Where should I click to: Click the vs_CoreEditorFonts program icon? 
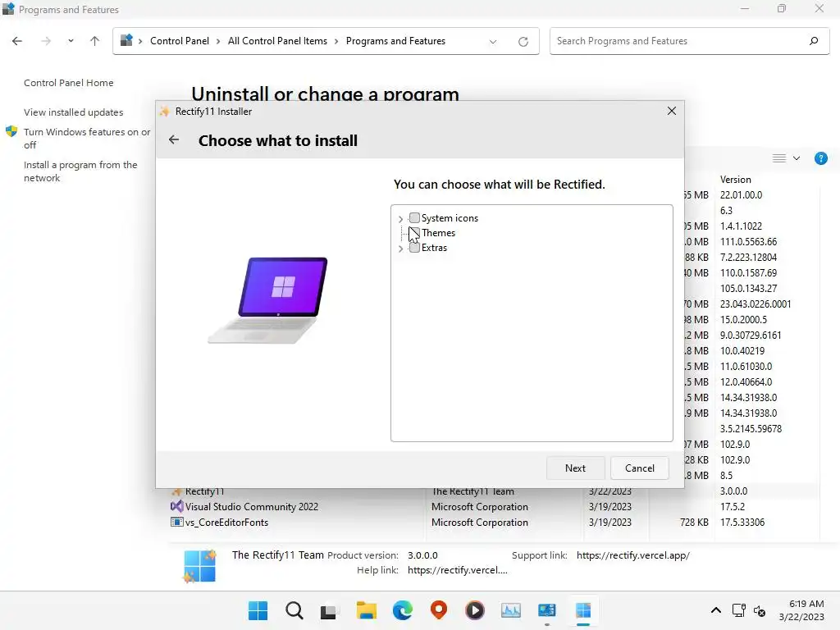[176, 522]
